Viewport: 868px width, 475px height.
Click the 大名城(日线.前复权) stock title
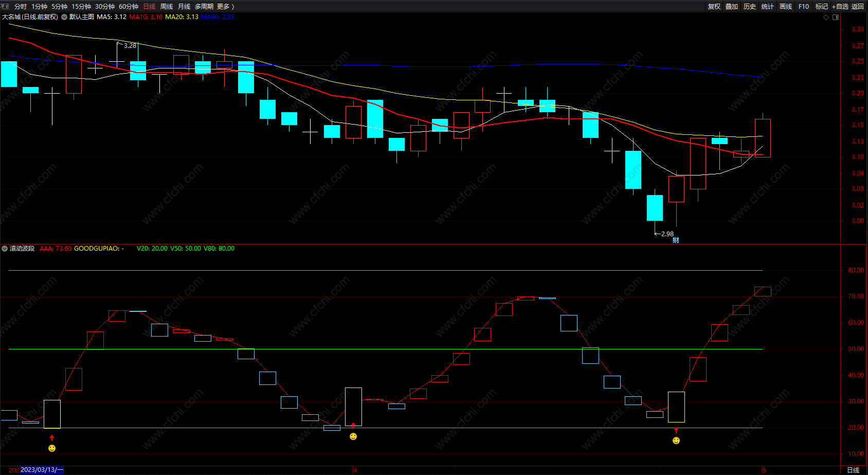tap(30, 17)
